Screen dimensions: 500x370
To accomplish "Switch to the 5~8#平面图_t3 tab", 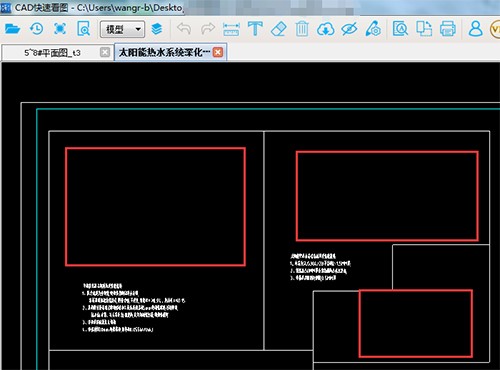I will tap(52, 53).
